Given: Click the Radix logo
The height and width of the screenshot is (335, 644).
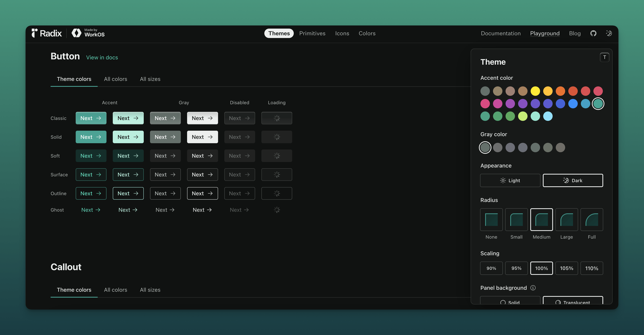Looking at the screenshot, I should [47, 33].
